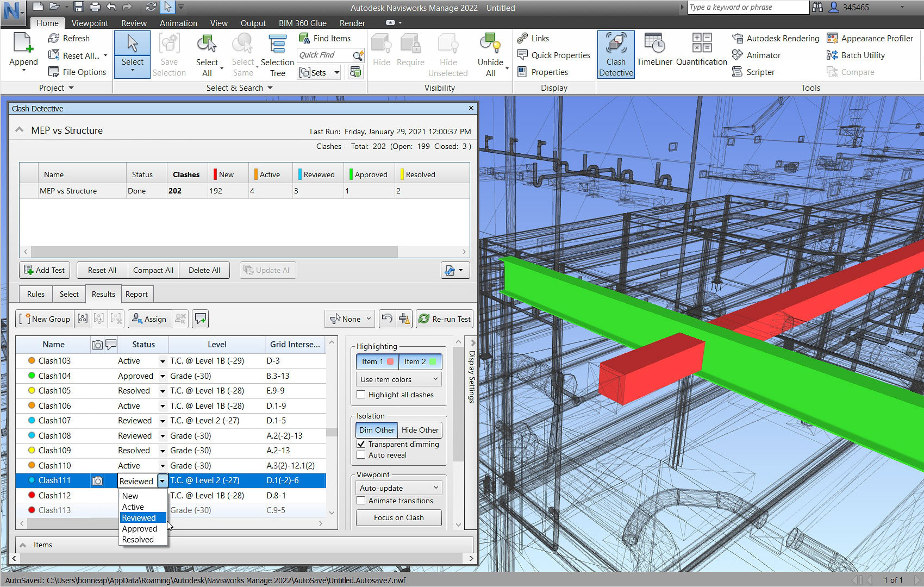The image size is (924, 587).
Task: Open Find Items tool
Action: pyautogui.click(x=325, y=38)
